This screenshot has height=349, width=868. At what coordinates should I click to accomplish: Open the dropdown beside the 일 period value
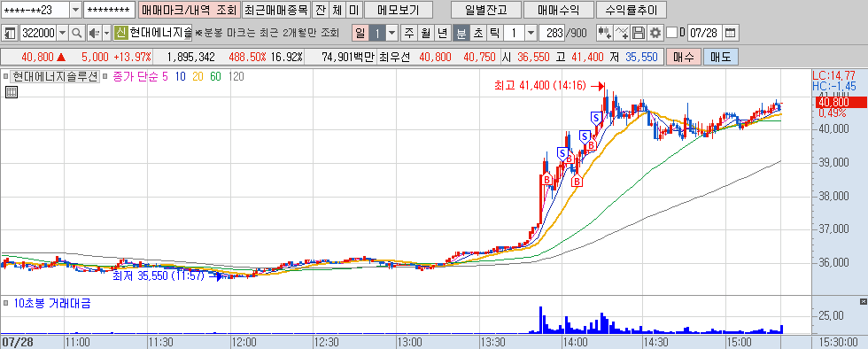(391, 34)
